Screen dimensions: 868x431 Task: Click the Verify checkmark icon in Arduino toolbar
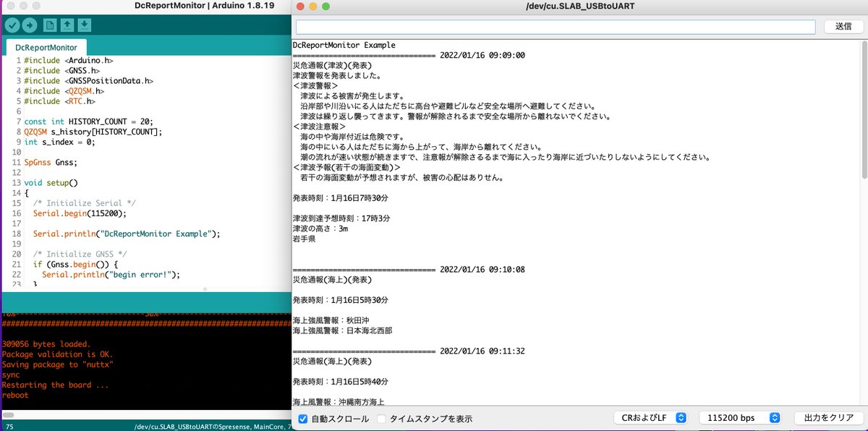[x=12, y=25]
